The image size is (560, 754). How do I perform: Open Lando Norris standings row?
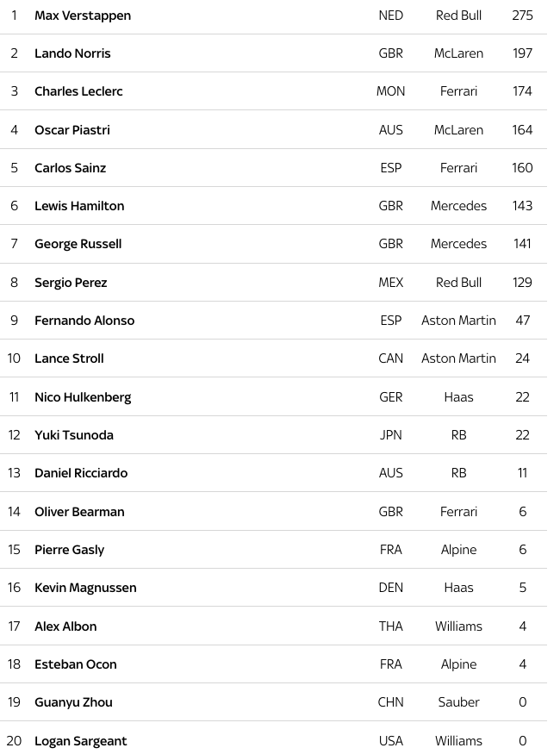click(273, 53)
